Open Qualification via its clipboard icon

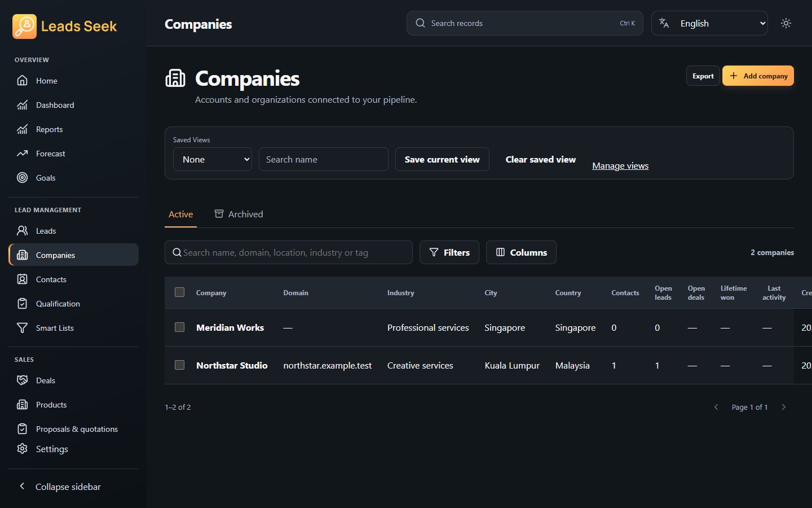22,304
